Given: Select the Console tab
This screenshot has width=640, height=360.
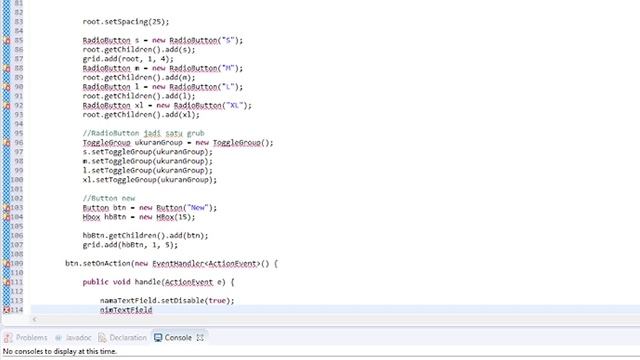Looking at the screenshot, I should point(173,338).
